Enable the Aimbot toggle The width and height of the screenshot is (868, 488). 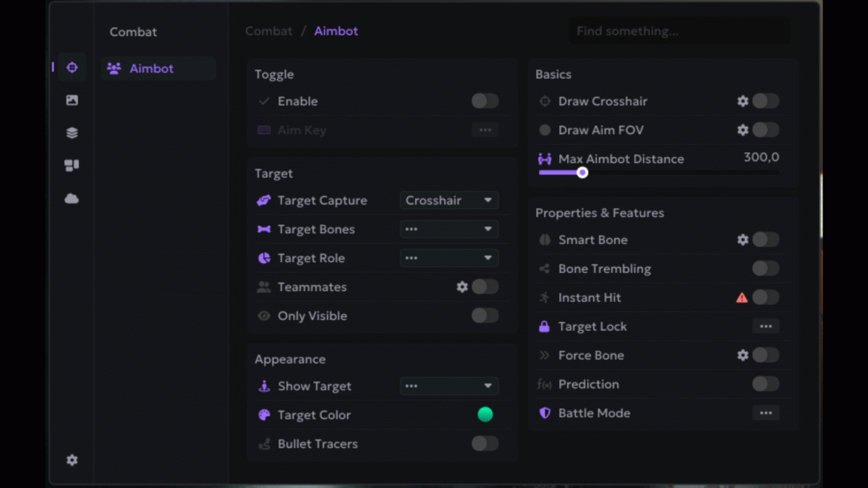[485, 101]
